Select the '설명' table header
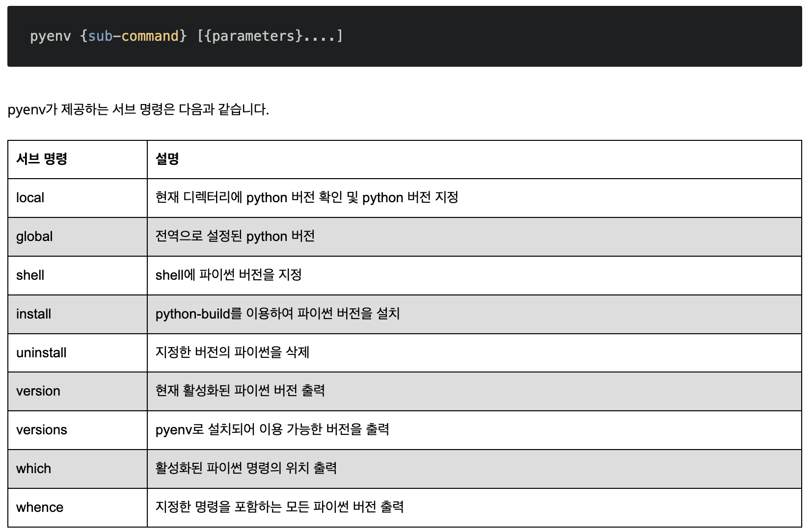Image resolution: width=812 pixels, height=532 pixels. [474, 160]
